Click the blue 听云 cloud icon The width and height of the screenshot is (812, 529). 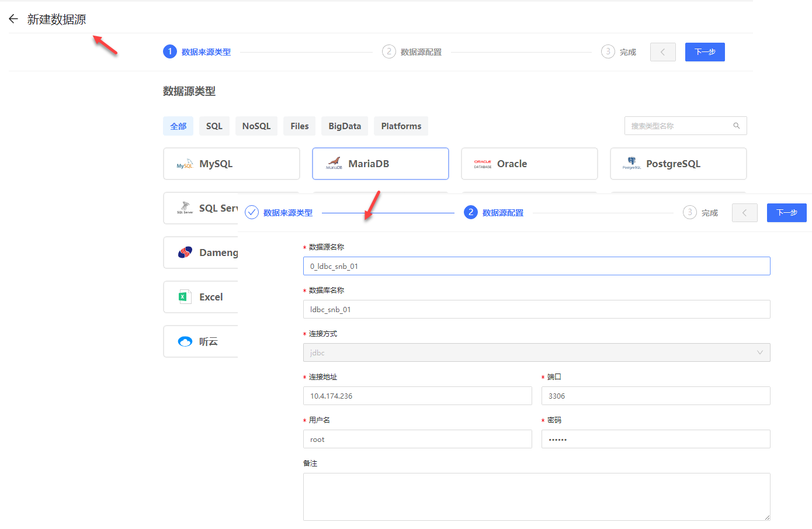point(185,341)
